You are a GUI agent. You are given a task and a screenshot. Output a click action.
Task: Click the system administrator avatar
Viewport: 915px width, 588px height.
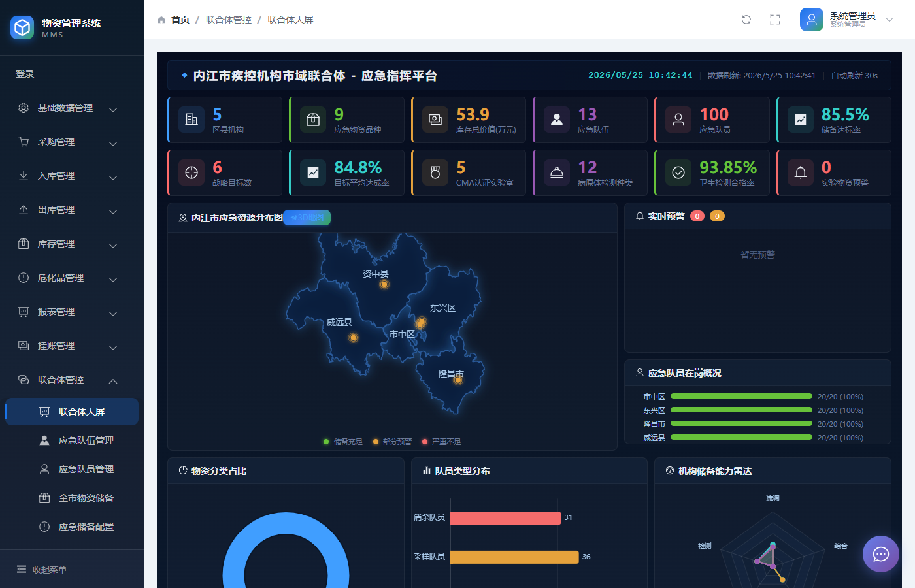812,20
